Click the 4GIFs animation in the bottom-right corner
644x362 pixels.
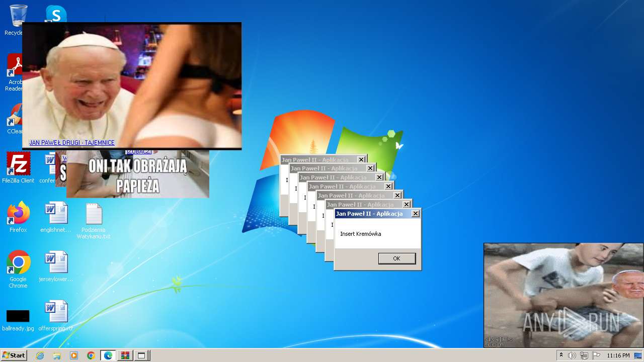563,296
